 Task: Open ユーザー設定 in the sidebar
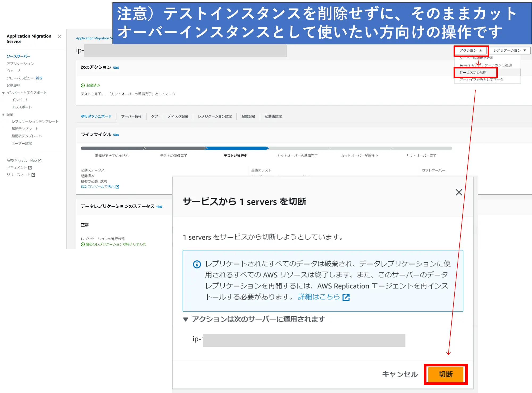[22, 143]
